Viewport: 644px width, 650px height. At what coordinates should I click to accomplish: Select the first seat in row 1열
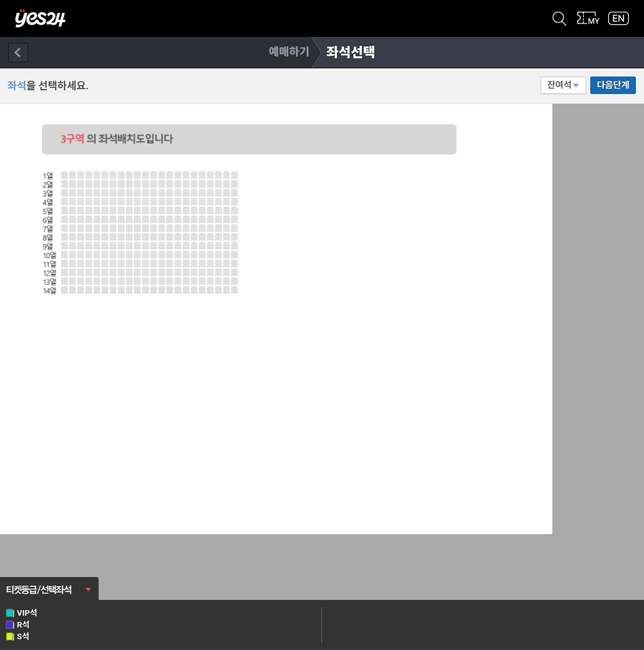[x=64, y=175]
